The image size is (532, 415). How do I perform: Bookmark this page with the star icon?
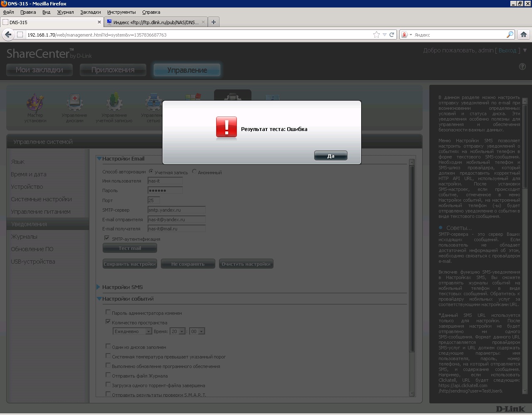(377, 35)
